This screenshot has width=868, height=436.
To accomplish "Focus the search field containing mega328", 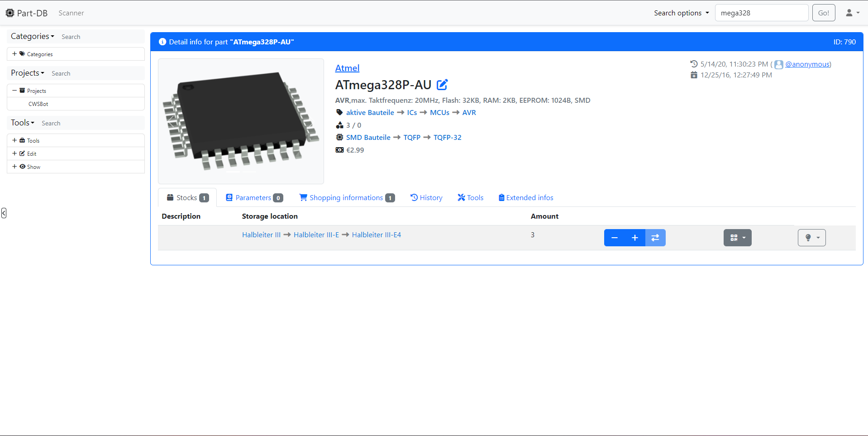I will pos(761,13).
